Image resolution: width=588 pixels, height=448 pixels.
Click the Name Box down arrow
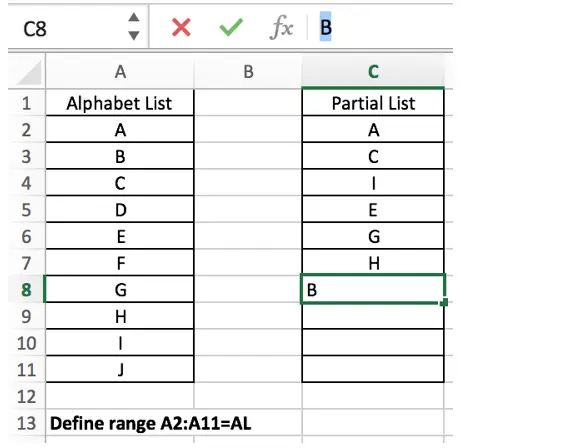tap(134, 36)
